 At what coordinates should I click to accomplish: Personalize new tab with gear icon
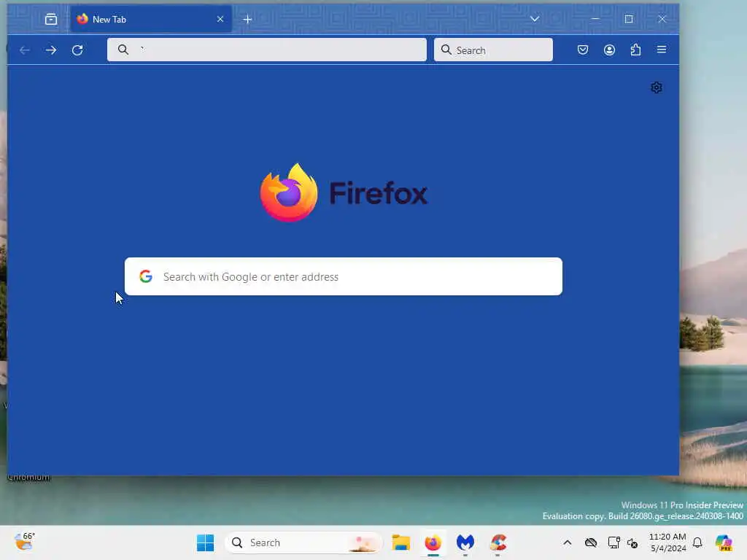tap(657, 87)
